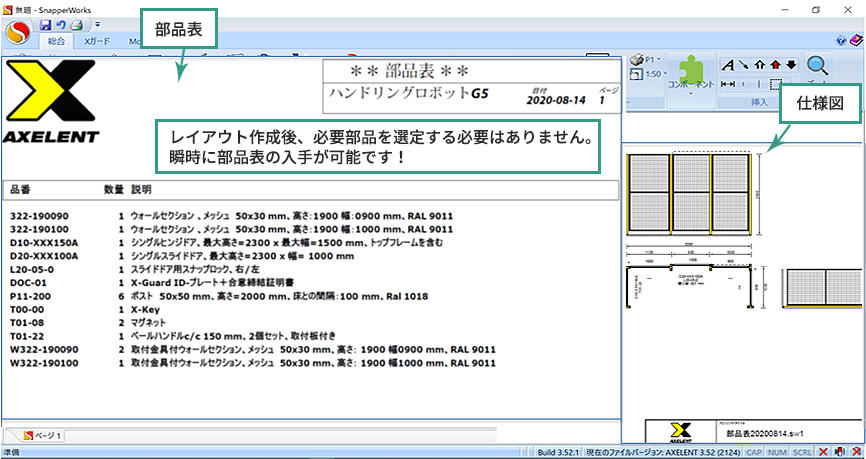The width and height of the screenshot is (866, 459).
Task: Select part number T00-00
Action: 27,310
